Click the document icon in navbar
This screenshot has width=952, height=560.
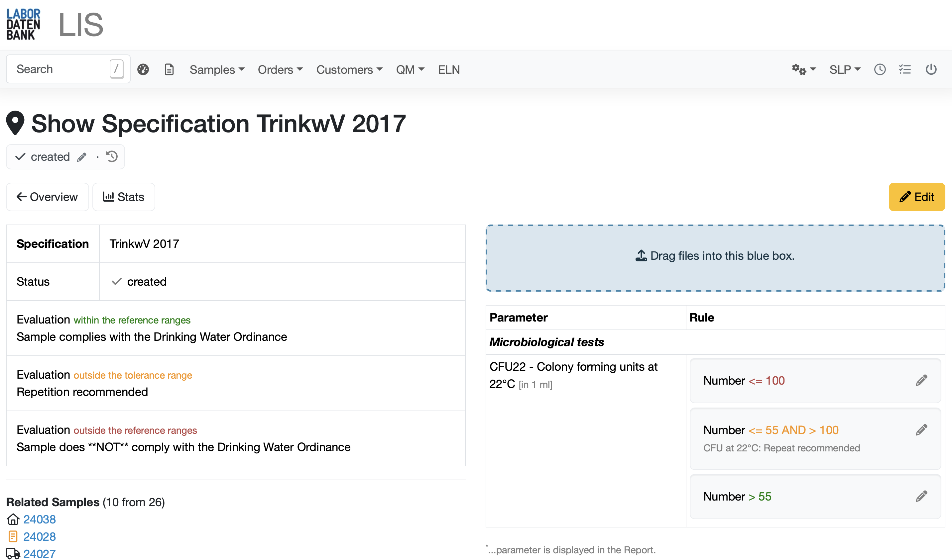[169, 69]
